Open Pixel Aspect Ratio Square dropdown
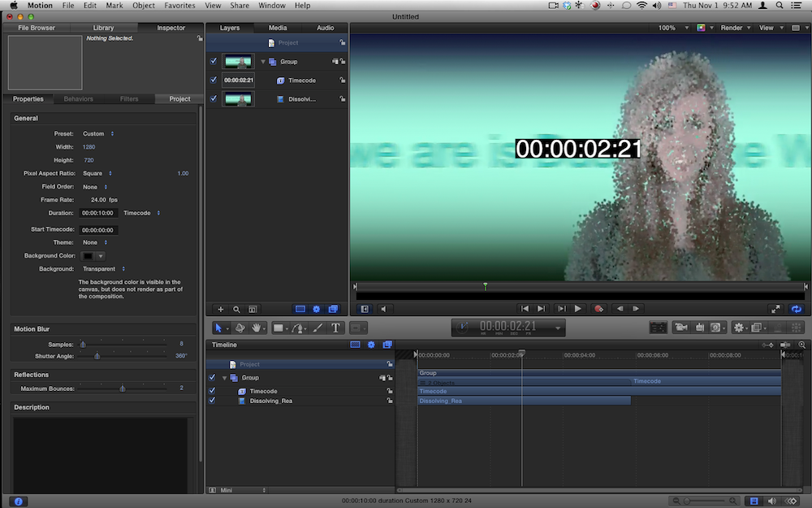This screenshot has height=508, width=812. pyautogui.click(x=97, y=173)
